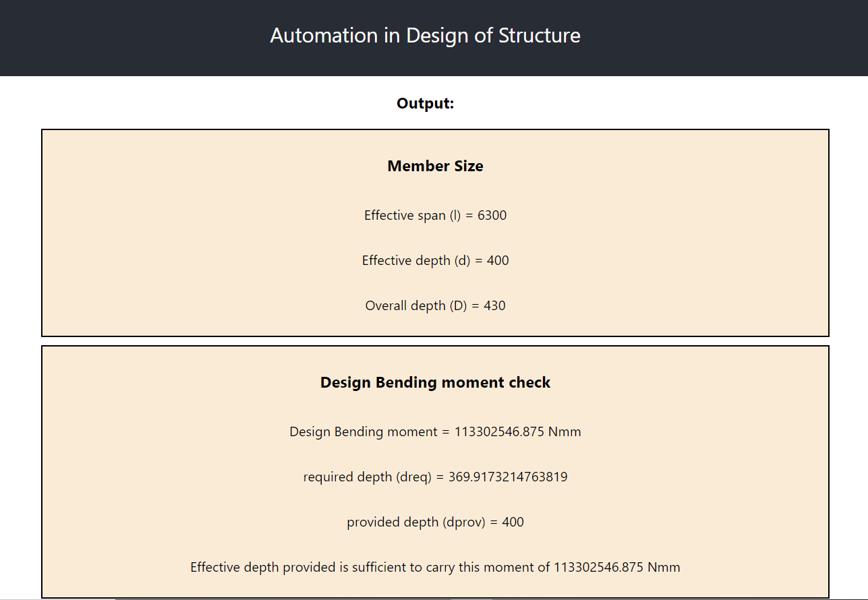Click the "Automation in Design of Structure" title
The height and width of the screenshot is (600, 868).
pos(425,35)
